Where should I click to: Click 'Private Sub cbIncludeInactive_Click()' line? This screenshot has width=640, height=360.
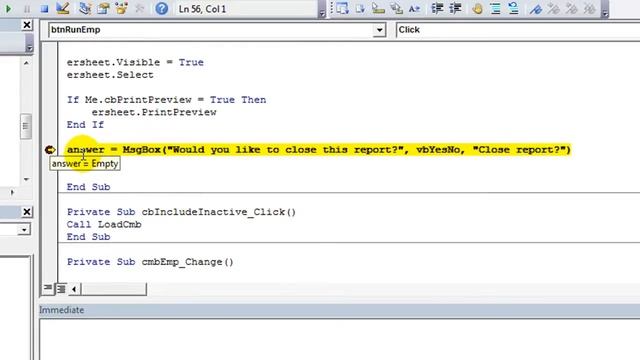181,212
